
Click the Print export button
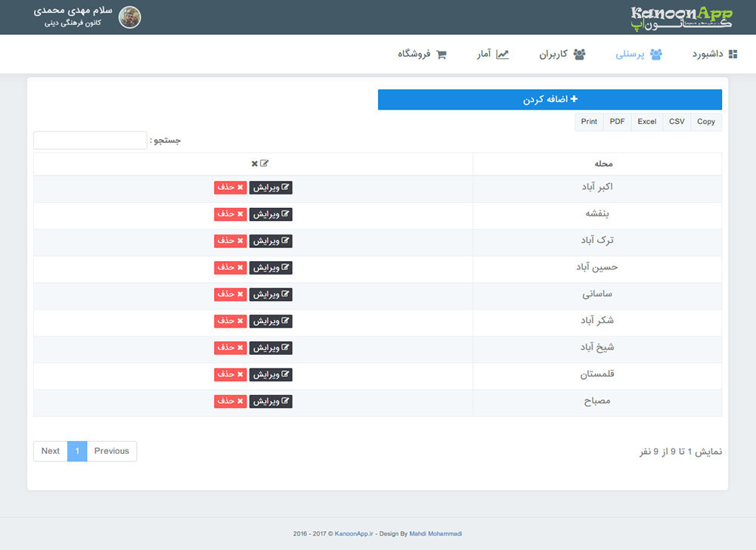589,121
